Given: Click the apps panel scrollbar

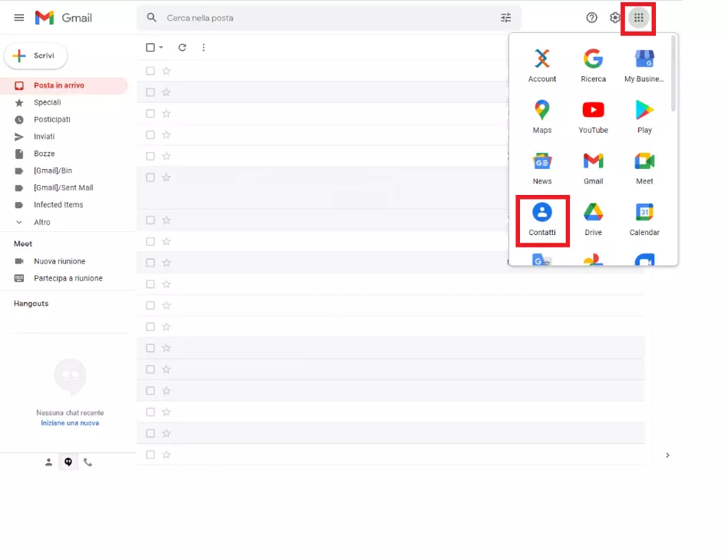Looking at the screenshot, I should (673, 75).
